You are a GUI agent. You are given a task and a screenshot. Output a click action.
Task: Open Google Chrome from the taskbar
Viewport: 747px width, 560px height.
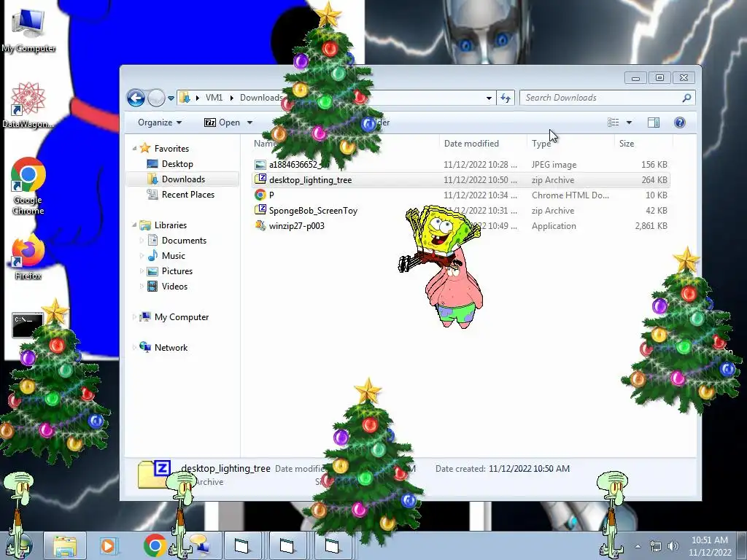click(x=155, y=545)
